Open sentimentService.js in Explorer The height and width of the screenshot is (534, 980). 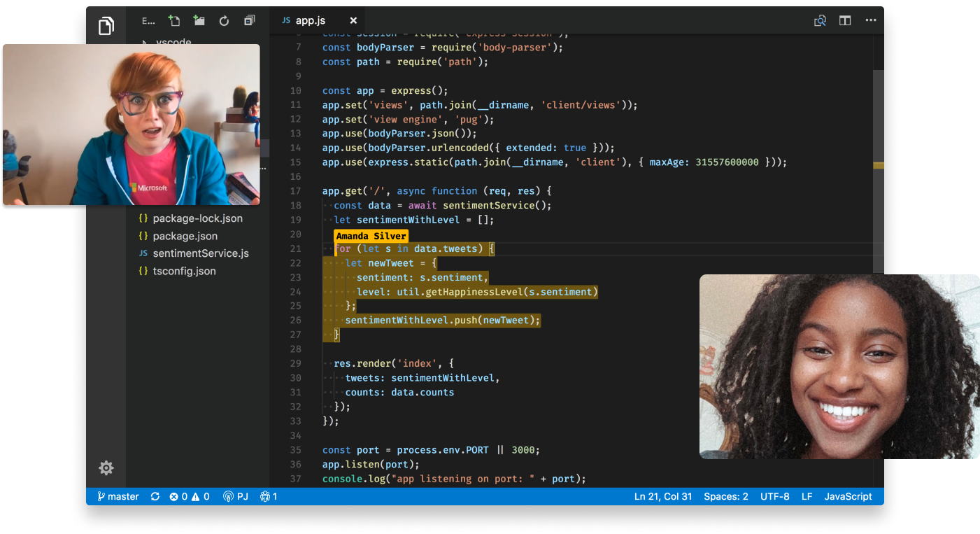194,253
